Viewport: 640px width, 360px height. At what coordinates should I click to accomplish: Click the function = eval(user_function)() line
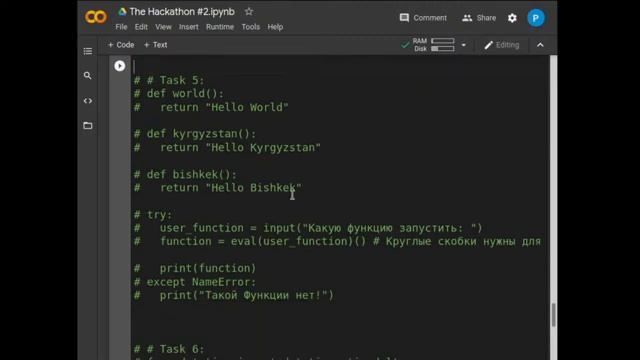(337, 242)
